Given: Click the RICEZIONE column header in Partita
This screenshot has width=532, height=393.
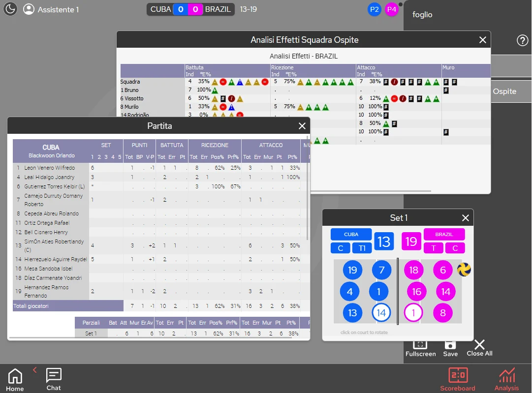Looking at the screenshot, I should point(215,145).
